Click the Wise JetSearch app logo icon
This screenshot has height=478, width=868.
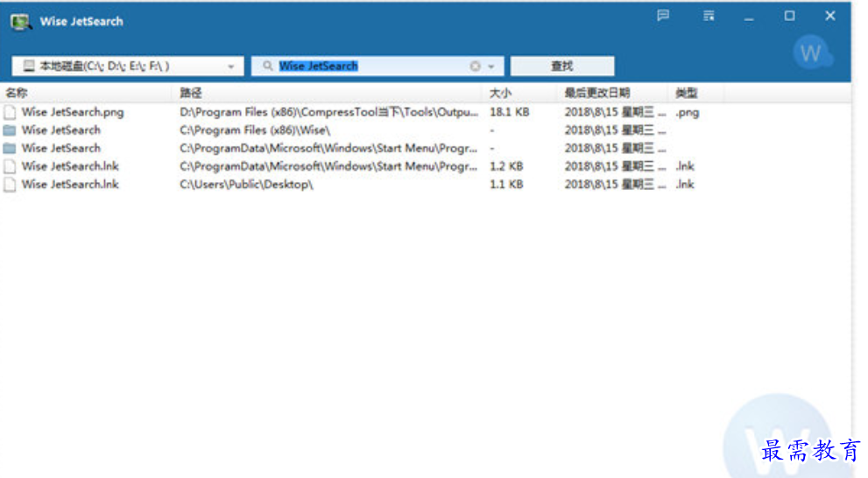(20, 22)
